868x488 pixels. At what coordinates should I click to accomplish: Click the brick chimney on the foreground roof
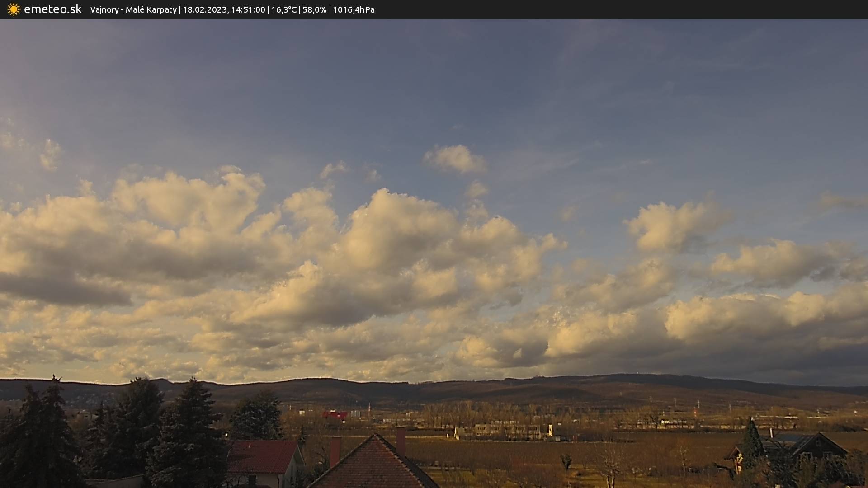[335, 450]
